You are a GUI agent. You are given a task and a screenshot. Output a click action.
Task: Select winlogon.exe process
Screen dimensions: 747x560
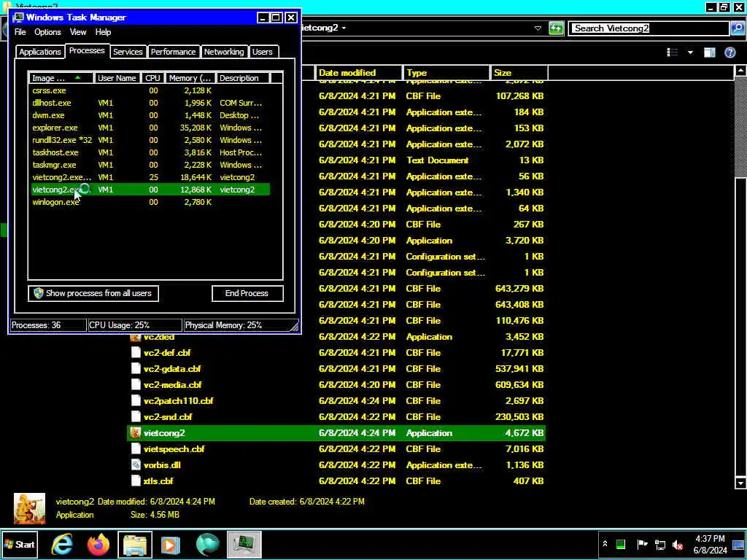coord(150,202)
